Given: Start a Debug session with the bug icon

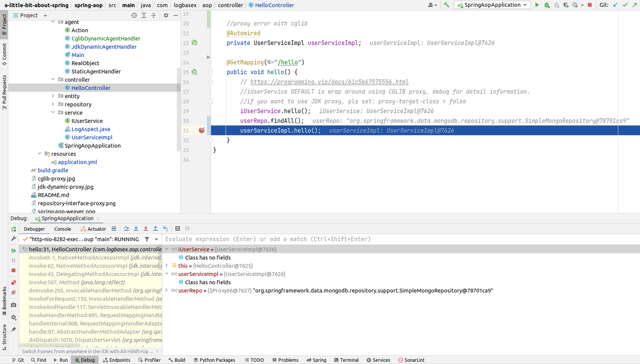Looking at the screenshot, I should pos(547,5).
